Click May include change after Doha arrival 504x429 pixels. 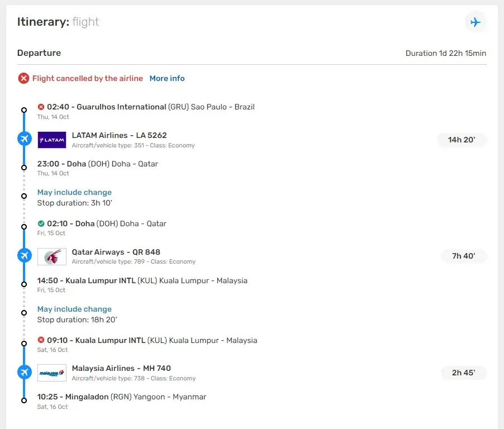(x=74, y=192)
